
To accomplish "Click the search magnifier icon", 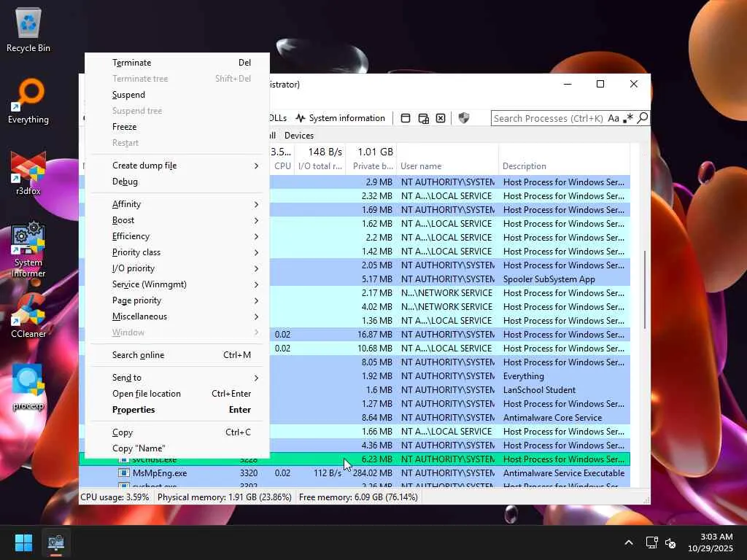I will point(642,117).
